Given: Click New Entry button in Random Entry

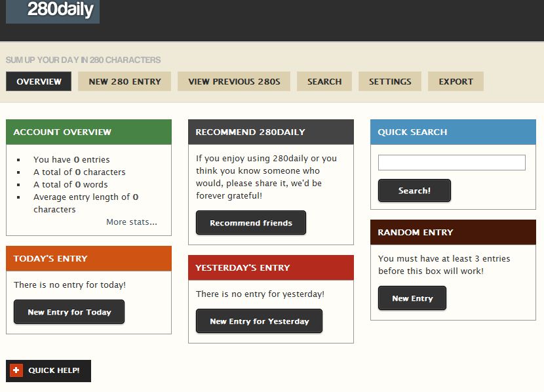Looking at the screenshot, I should pyautogui.click(x=412, y=298).
